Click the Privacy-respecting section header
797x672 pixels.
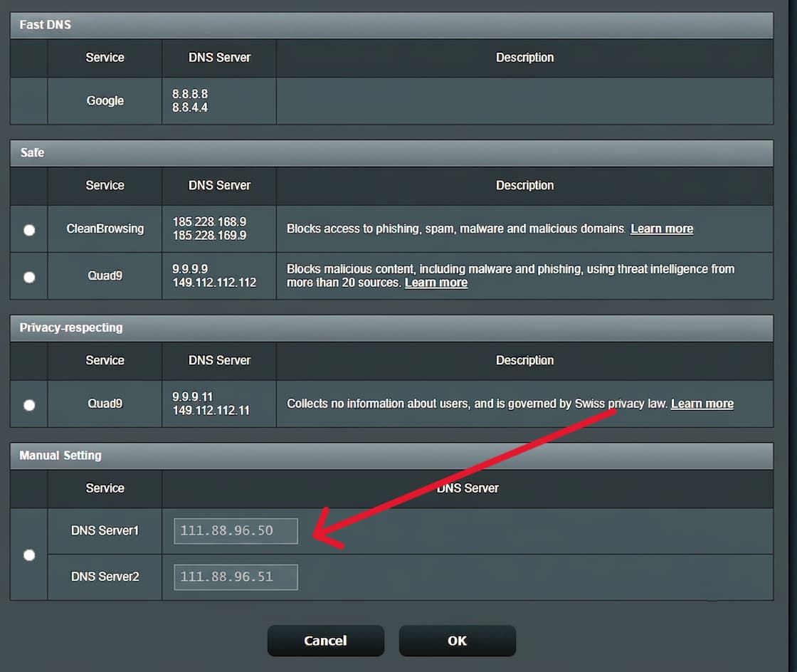pos(391,328)
